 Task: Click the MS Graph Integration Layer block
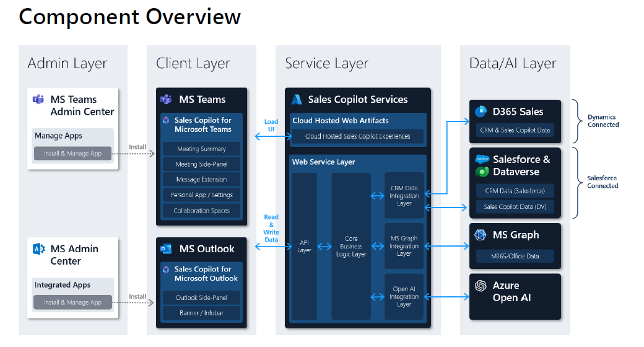pos(404,246)
